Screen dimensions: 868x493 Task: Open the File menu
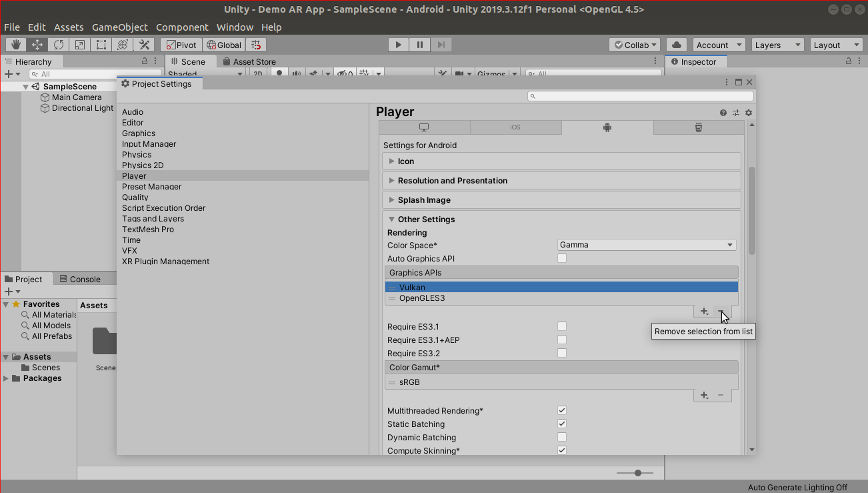12,27
